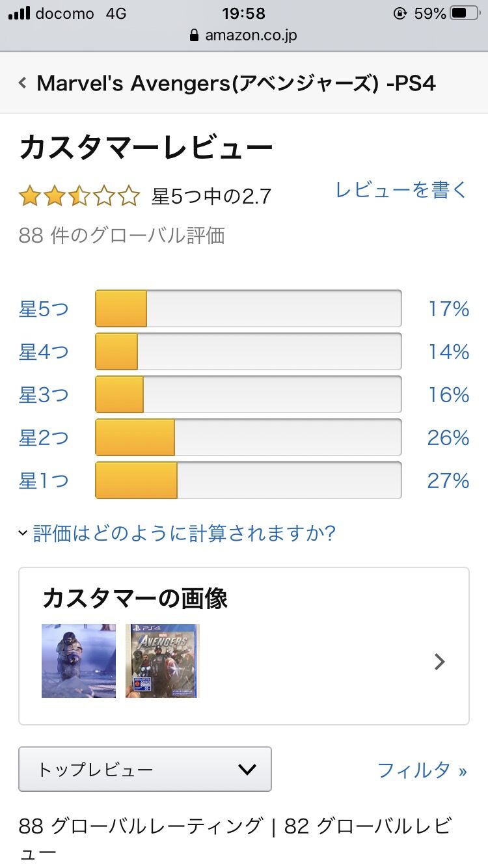Open the トップレビュー sort dropdown
This screenshot has height=868, width=488.
[145, 769]
